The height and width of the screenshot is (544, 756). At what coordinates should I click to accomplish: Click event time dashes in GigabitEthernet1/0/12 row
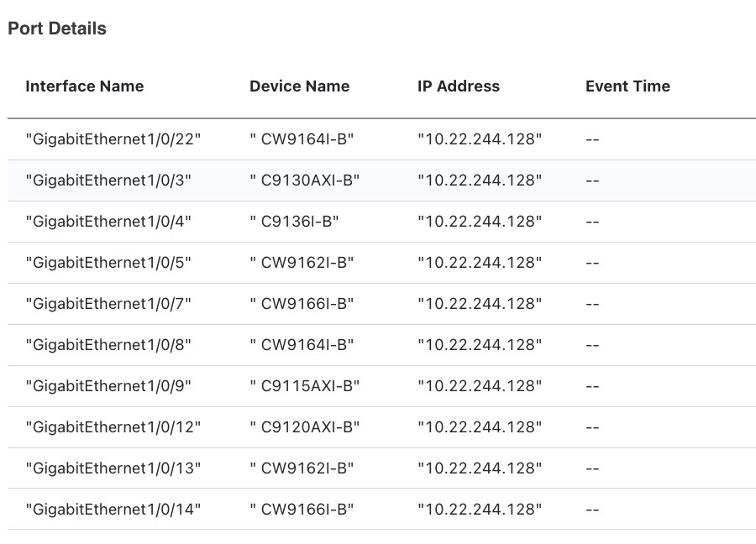point(592,428)
